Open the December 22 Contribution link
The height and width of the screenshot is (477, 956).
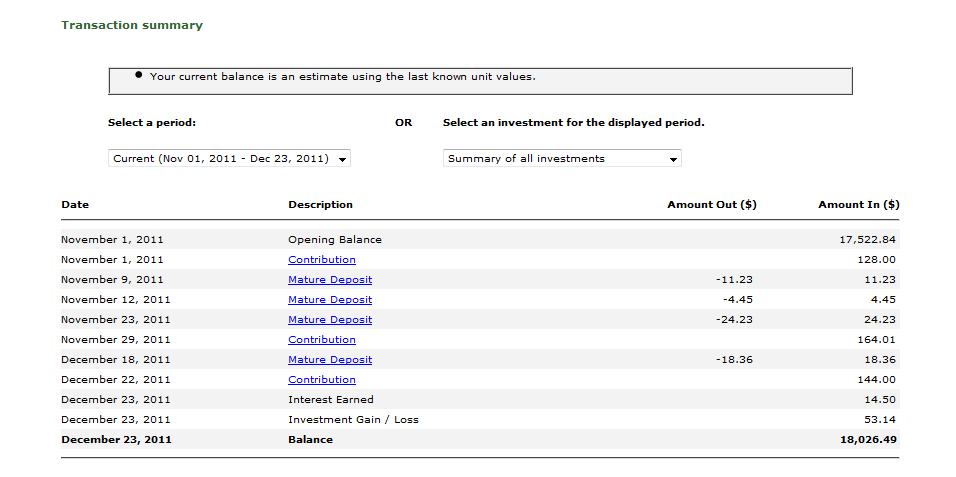322,379
